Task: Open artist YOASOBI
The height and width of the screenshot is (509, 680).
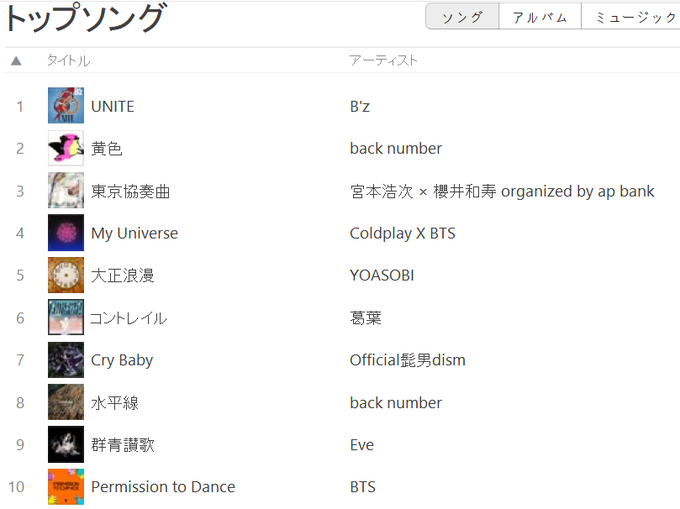Action: point(382,275)
